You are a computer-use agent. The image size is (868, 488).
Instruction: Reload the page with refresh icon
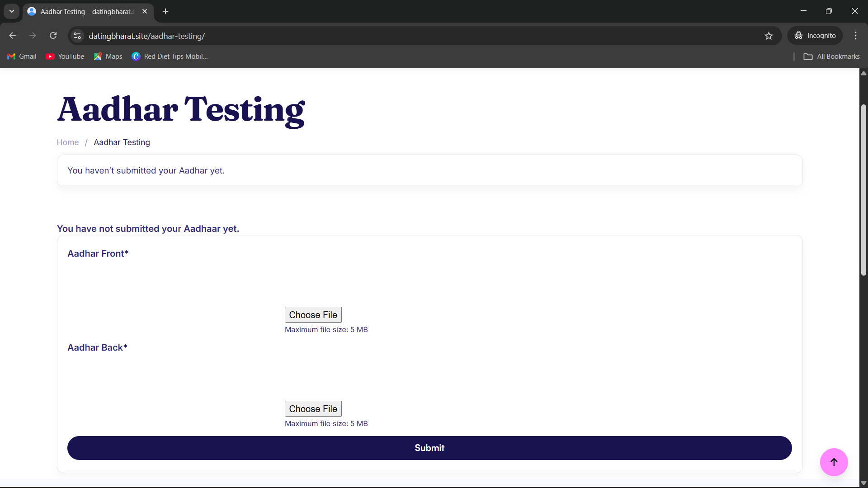tap(53, 36)
